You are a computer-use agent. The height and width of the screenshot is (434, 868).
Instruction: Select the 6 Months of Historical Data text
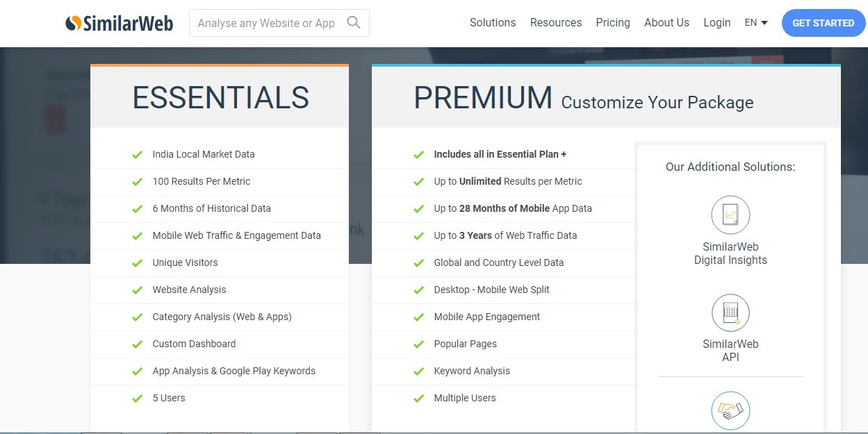(212, 208)
